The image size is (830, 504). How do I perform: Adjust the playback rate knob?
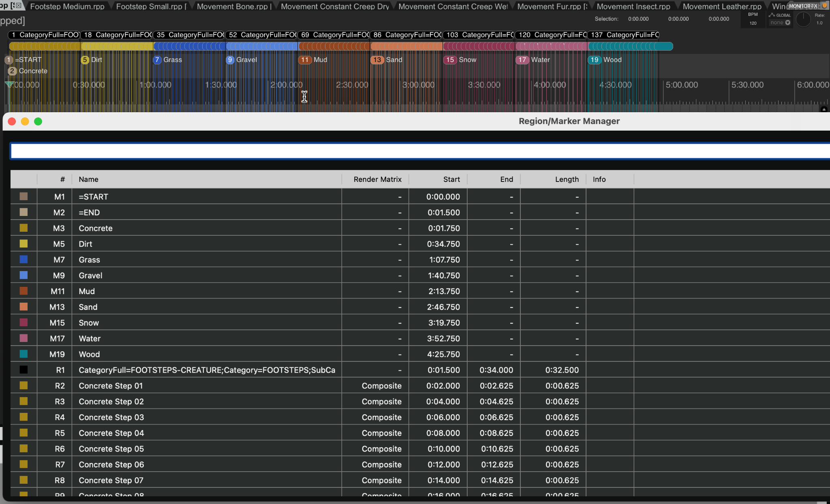[x=803, y=19]
